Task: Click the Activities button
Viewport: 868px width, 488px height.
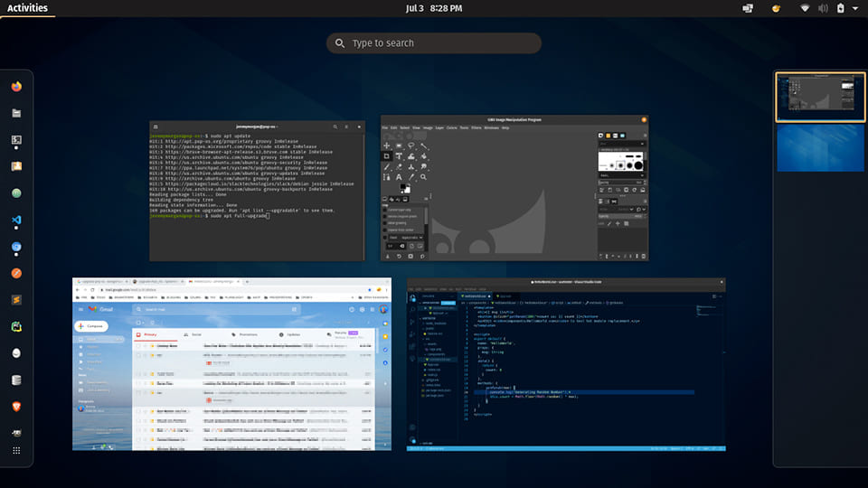Action: click(27, 8)
